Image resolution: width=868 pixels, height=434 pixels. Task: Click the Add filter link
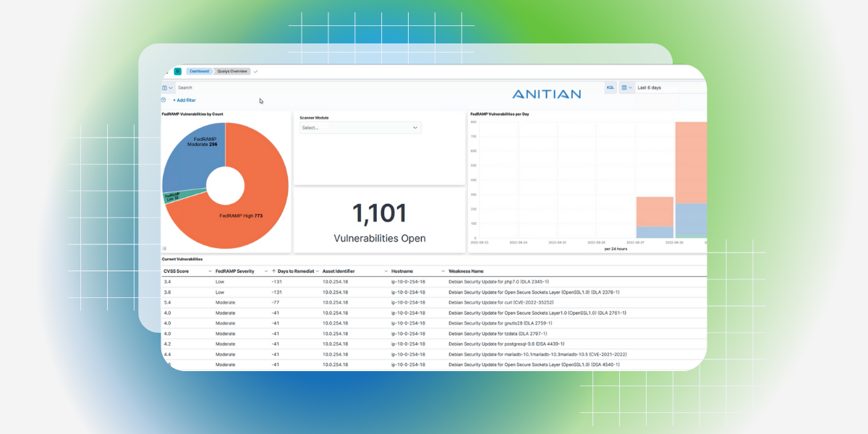[183, 100]
